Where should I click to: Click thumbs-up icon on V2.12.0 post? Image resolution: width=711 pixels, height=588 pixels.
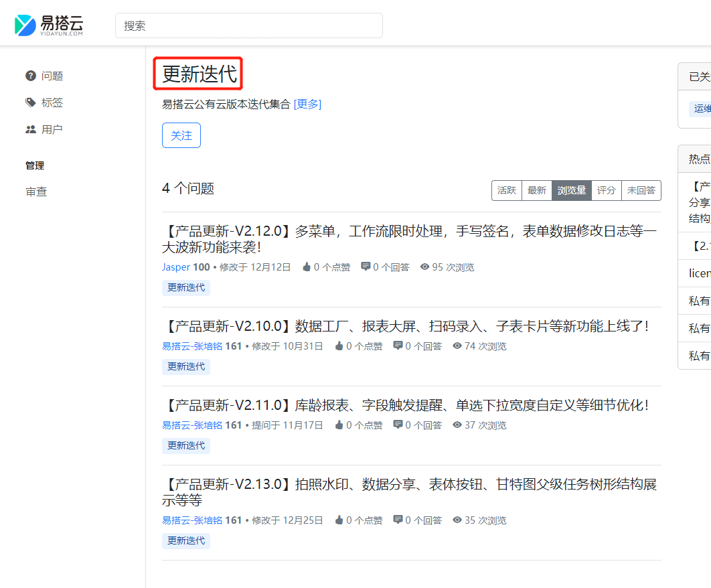click(307, 267)
